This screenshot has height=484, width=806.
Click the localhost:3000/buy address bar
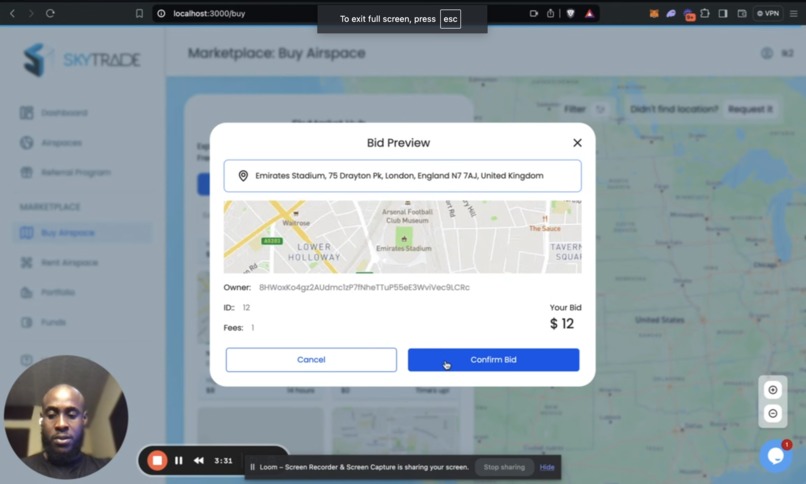tap(209, 13)
